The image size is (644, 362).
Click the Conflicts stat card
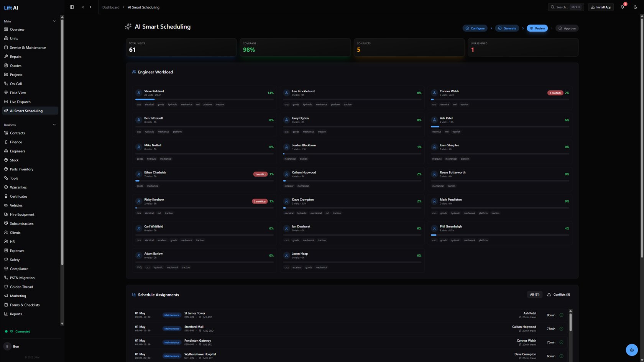(x=409, y=48)
